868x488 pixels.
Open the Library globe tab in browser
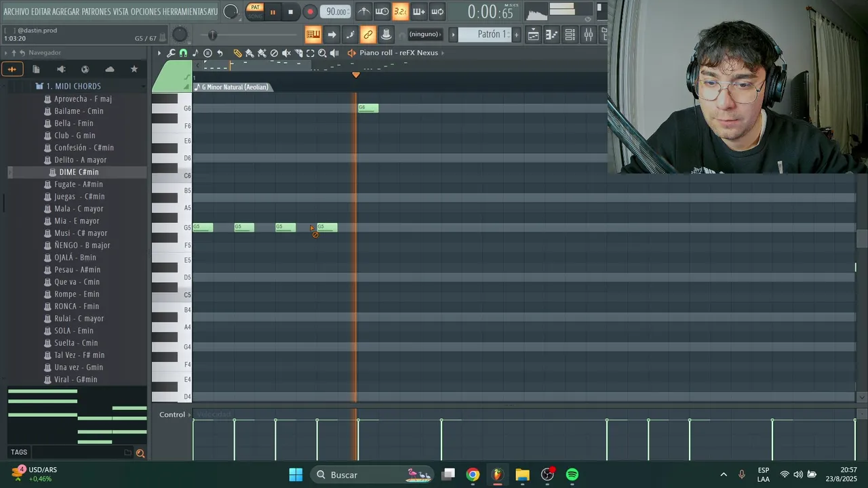tap(85, 69)
